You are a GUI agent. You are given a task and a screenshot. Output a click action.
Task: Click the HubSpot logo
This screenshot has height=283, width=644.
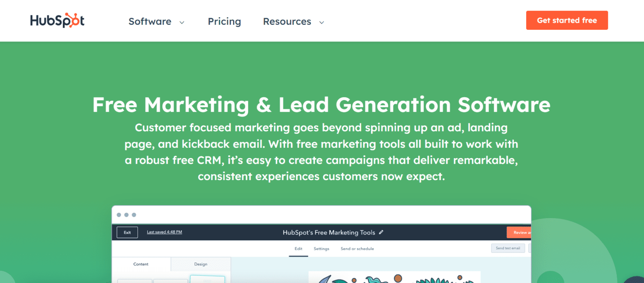[x=57, y=21]
